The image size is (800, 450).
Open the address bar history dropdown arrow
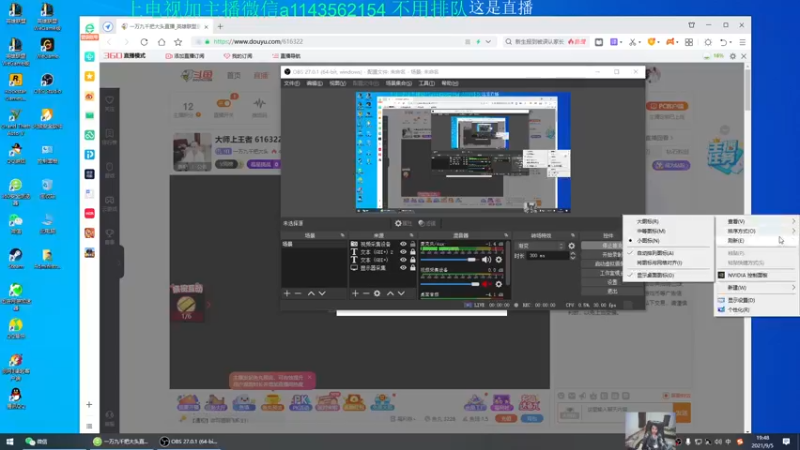click(488, 42)
